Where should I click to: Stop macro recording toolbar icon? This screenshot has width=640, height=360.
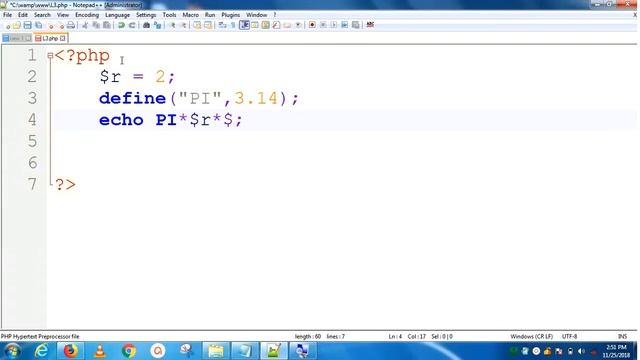pos(323,25)
